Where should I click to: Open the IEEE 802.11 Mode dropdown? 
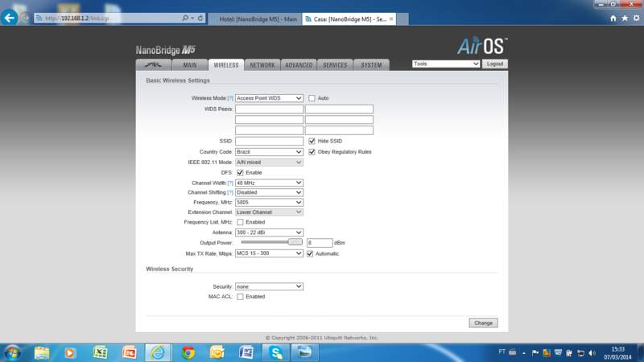[269, 162]
